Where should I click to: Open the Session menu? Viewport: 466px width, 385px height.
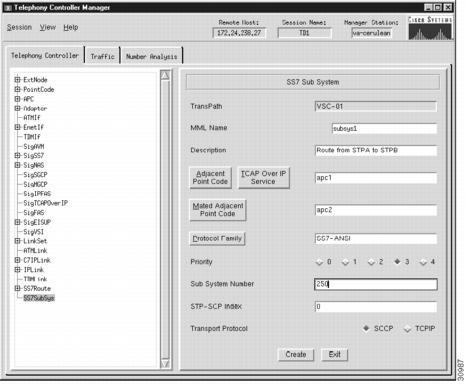click(19, 27)
